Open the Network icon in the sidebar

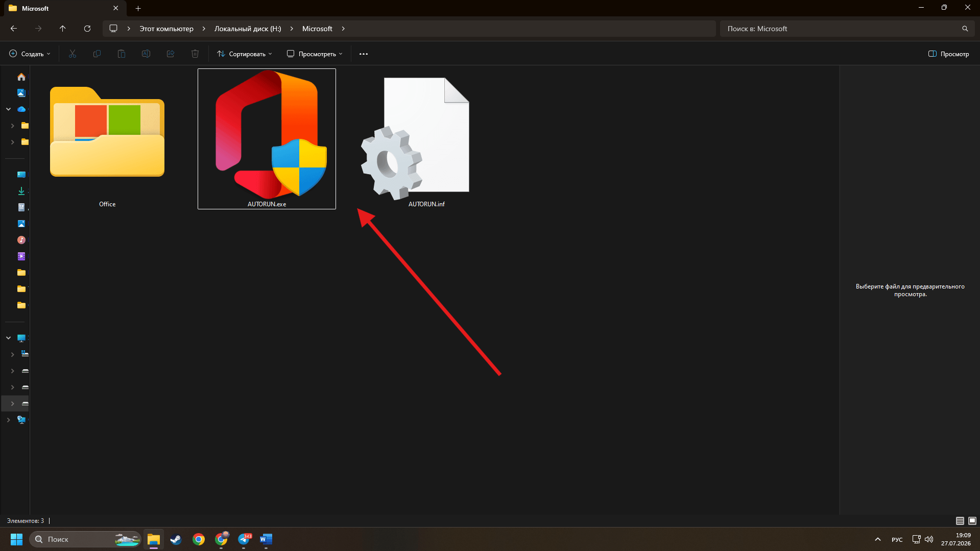21,420
